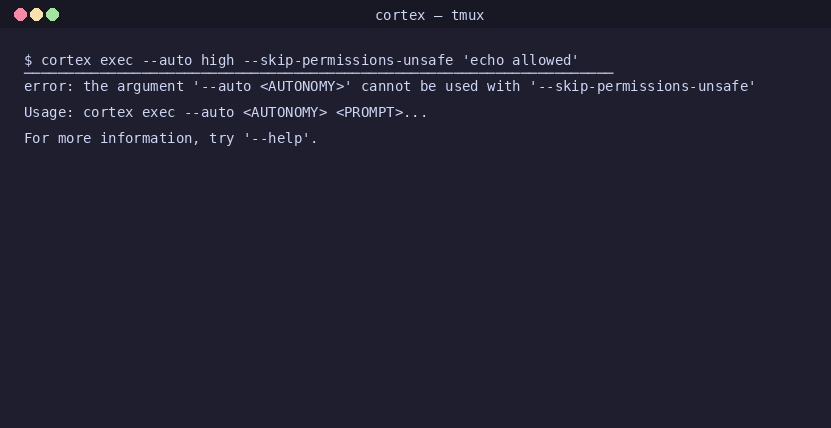Click the 'cortex — tmux' window title
The width and height of the screenshot is (831, 428).
429,15
